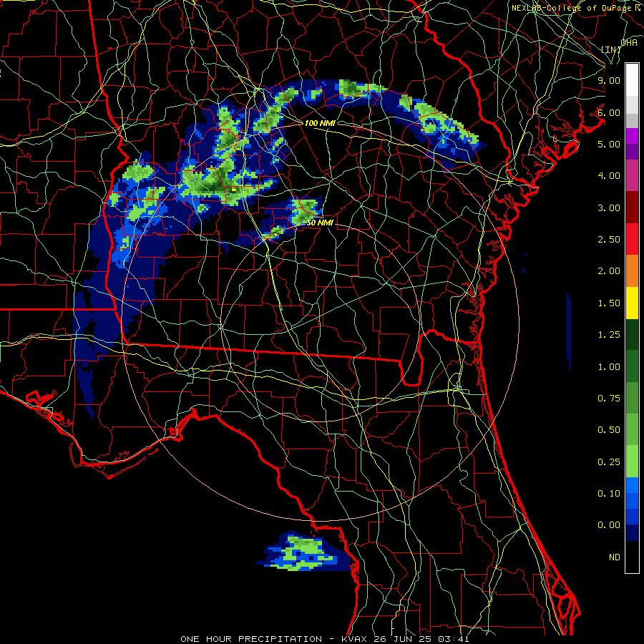Viewport: 644px width, 644px height.
Task: Select the 0.50 scale label
Action: pos(609,430)
